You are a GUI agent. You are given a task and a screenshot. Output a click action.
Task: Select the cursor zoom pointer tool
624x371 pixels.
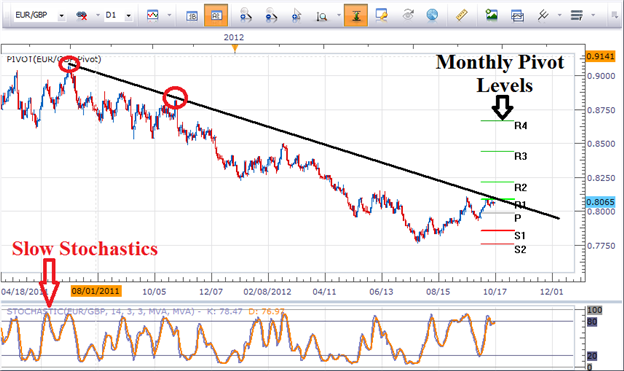point(296,16)
